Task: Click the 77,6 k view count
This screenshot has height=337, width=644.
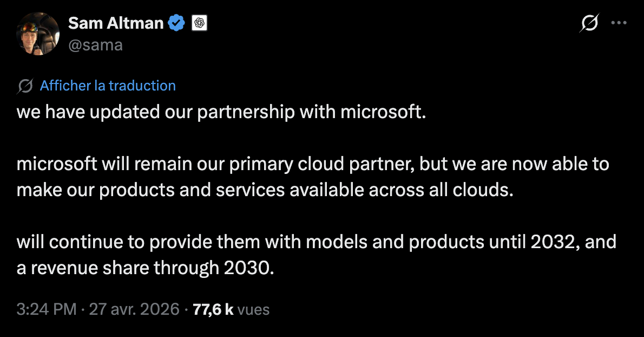Action: coord(213,309)
